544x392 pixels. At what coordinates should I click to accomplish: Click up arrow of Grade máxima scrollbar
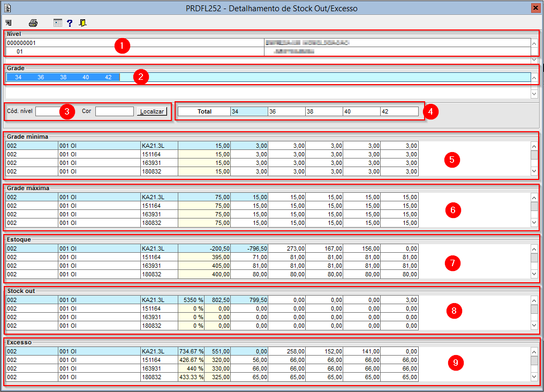point(534,198)
